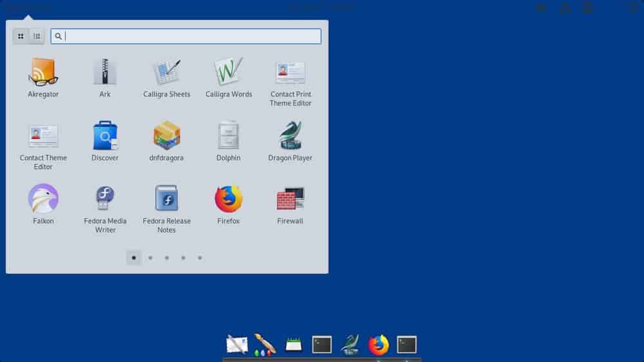Go to the fifth page of apps
Screen dimensions: 644x362
(200, 258)
